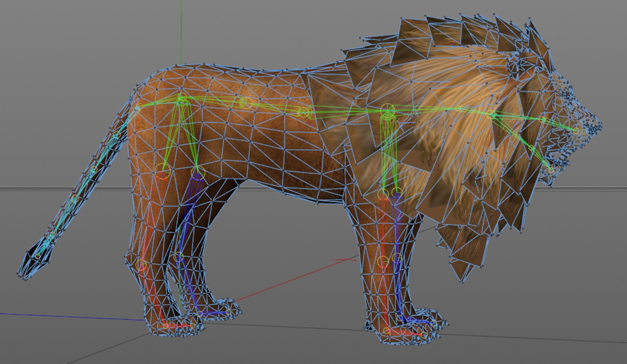
Task: Select the red hind leg hock joint
Action: point(142,265)
